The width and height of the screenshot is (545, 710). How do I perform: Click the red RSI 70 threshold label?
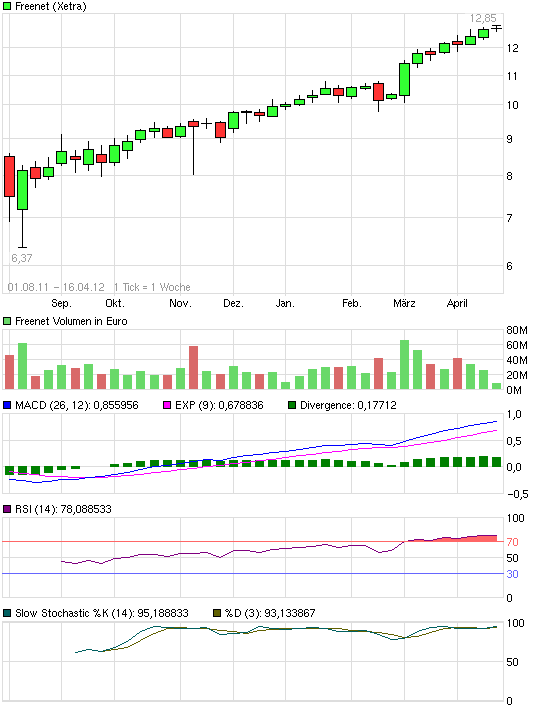[512, 542]
